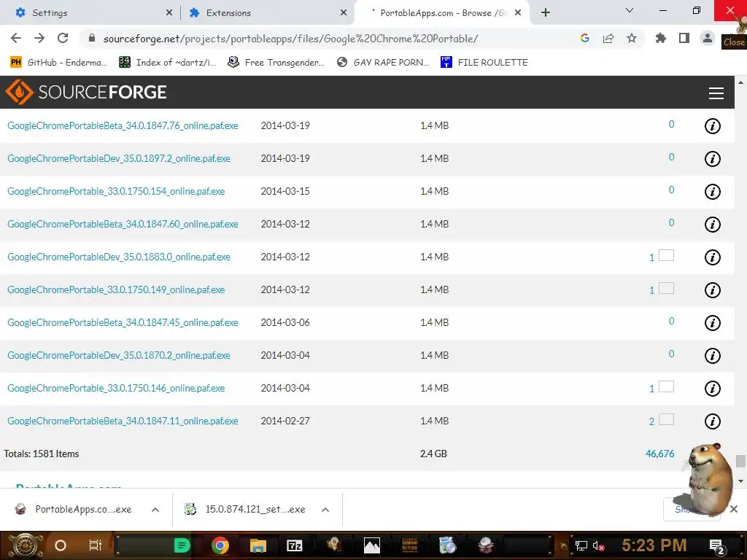Show info for GoogleChromePortableDev_35.0.1883.0
747x560 pixels.
[x=712, y=257]
